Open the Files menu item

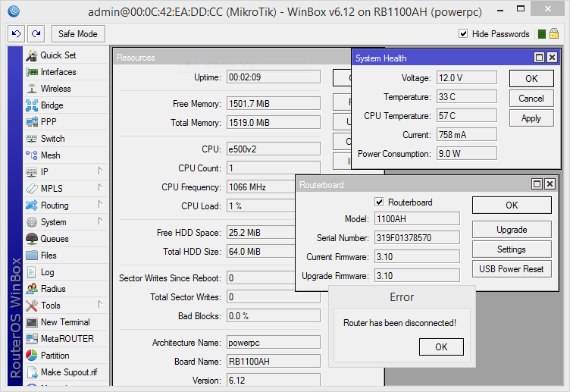coord(66,256)
